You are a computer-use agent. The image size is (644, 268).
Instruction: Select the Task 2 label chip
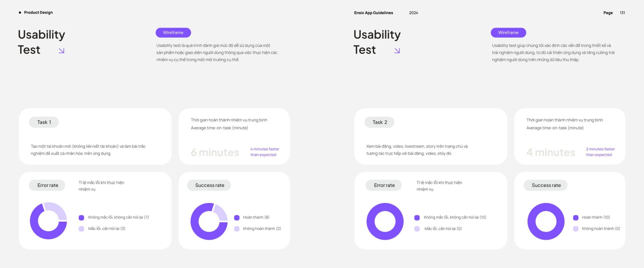click(x=380, y=122)
